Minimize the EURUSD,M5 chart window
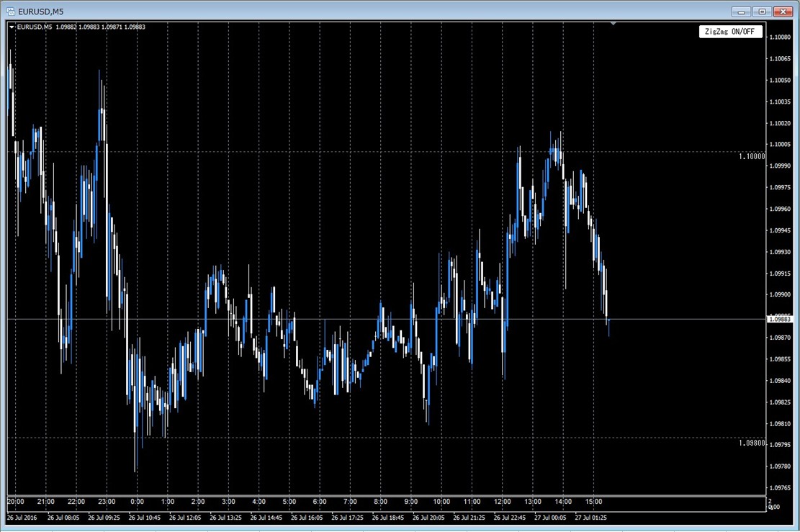This screenshot has height=532, width=800. tap(741, 12)
